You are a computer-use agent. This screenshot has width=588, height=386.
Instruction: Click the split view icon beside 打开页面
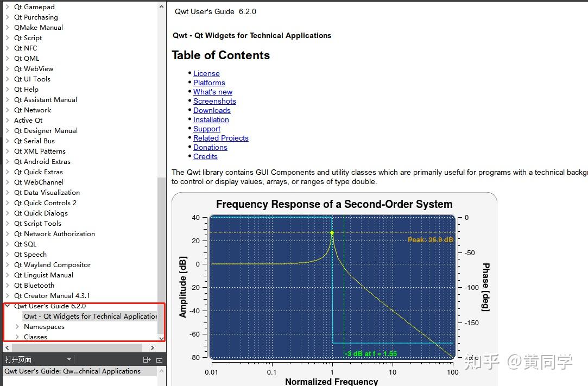[147, 360]
